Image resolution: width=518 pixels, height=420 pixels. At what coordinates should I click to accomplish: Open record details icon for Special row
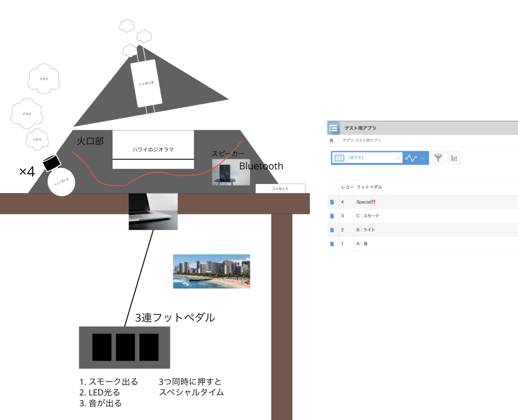click(x=332, y=202)
